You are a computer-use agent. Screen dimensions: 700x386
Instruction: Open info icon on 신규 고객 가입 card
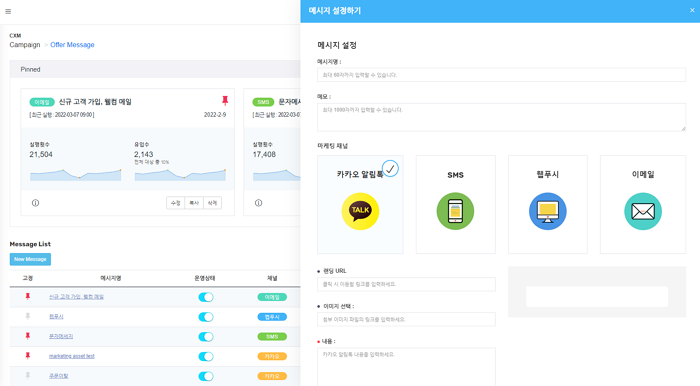click(x=35, y=203)
